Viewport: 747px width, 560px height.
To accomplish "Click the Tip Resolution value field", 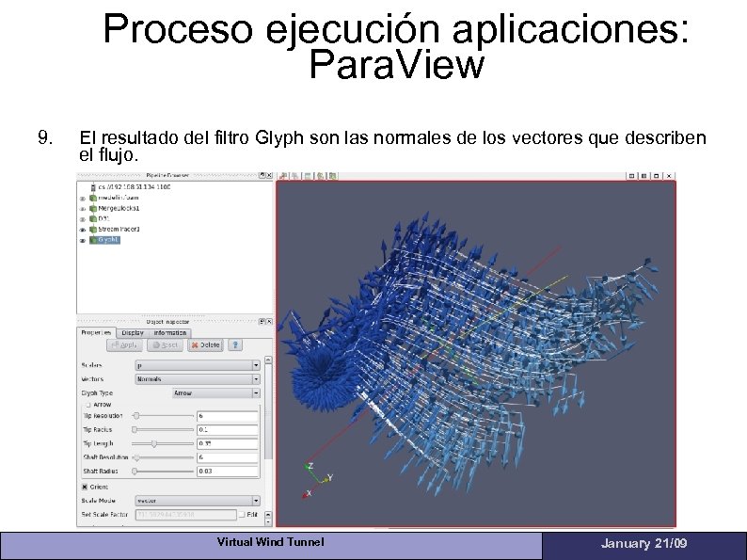I will 228,416.
